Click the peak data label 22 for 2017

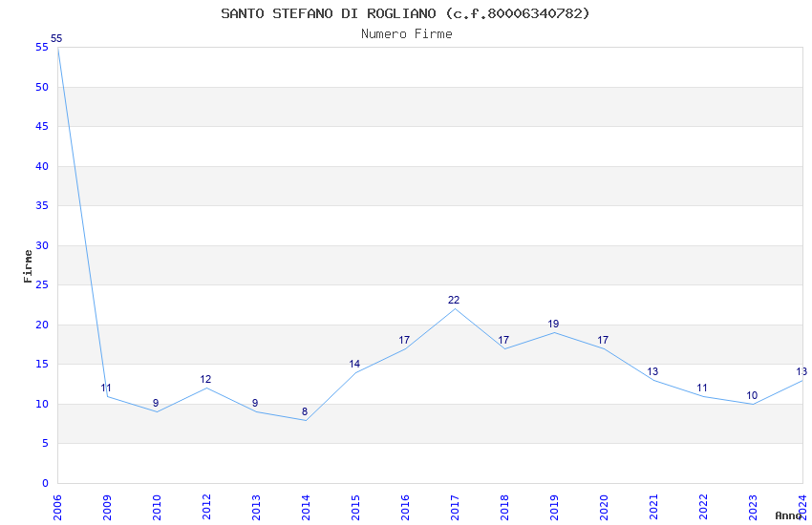pos(454,300)
